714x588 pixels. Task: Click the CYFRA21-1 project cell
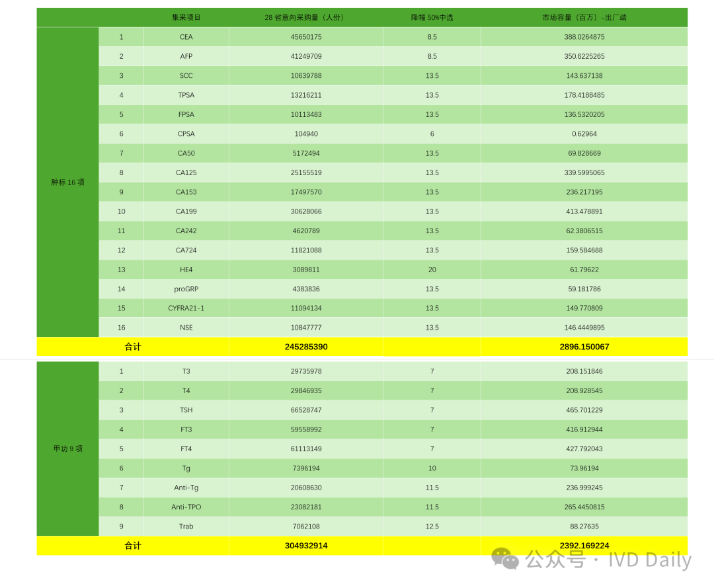186,309
